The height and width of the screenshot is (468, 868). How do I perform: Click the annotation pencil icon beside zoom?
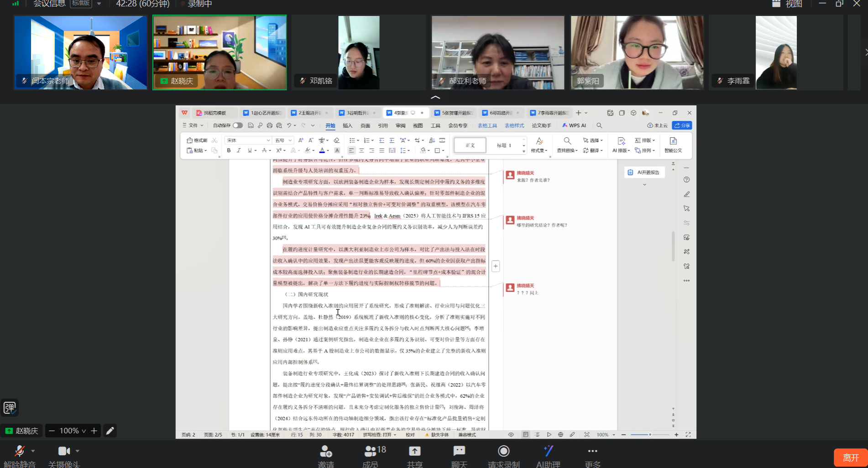(110, 431)
